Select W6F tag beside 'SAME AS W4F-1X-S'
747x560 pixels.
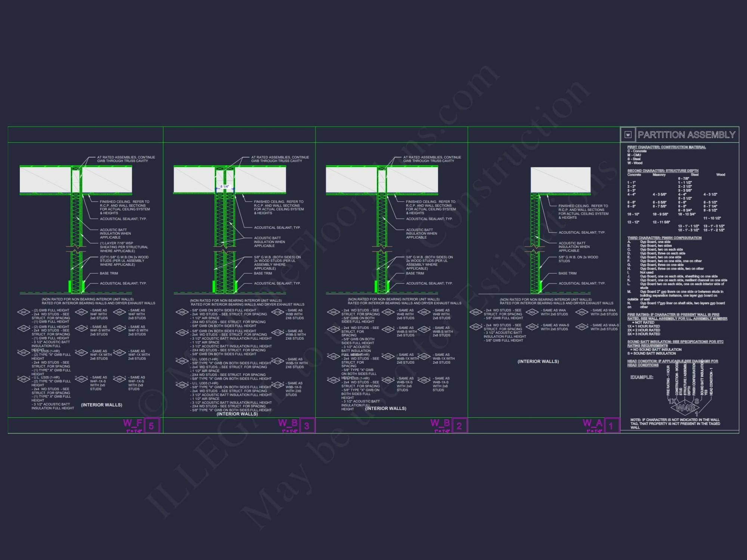(x=81, y=379)
